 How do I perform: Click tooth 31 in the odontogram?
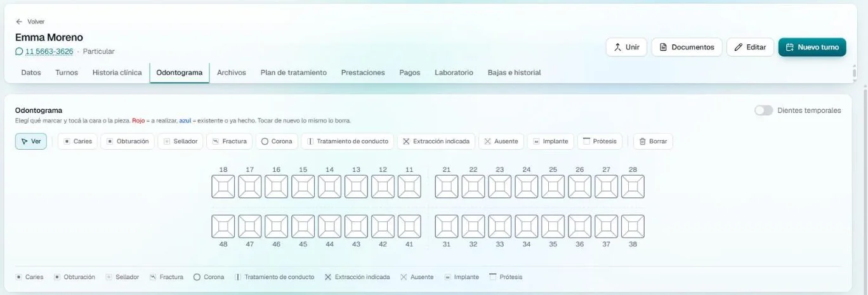tap(447, 226)
